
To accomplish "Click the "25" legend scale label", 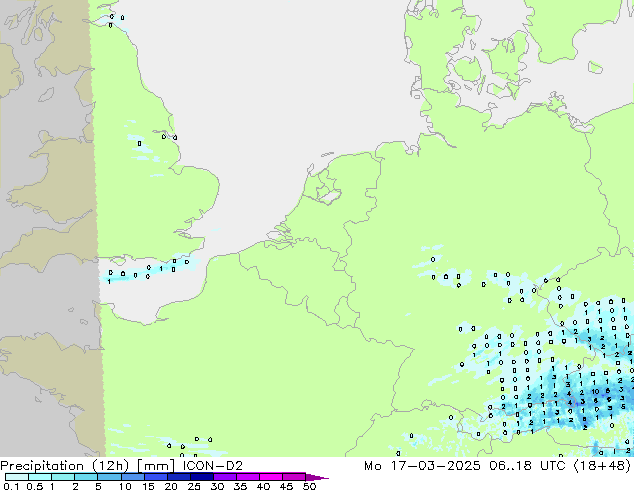I will [194, 486].
